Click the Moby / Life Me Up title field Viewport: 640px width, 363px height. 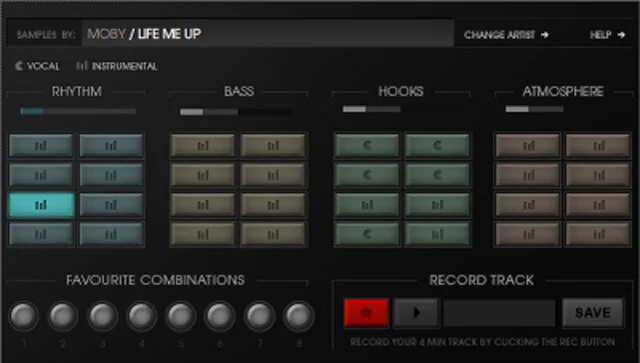pos(268,33)
